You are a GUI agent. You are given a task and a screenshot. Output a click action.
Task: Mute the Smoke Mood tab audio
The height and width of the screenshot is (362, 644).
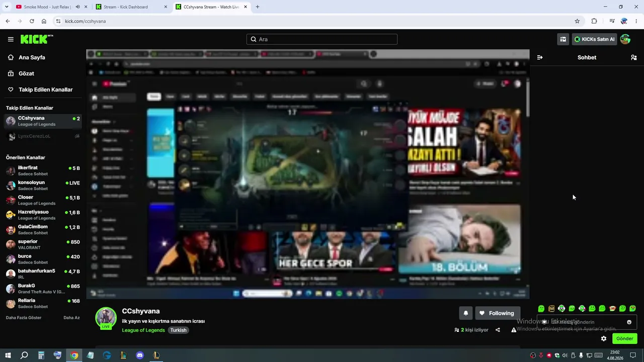77,7
